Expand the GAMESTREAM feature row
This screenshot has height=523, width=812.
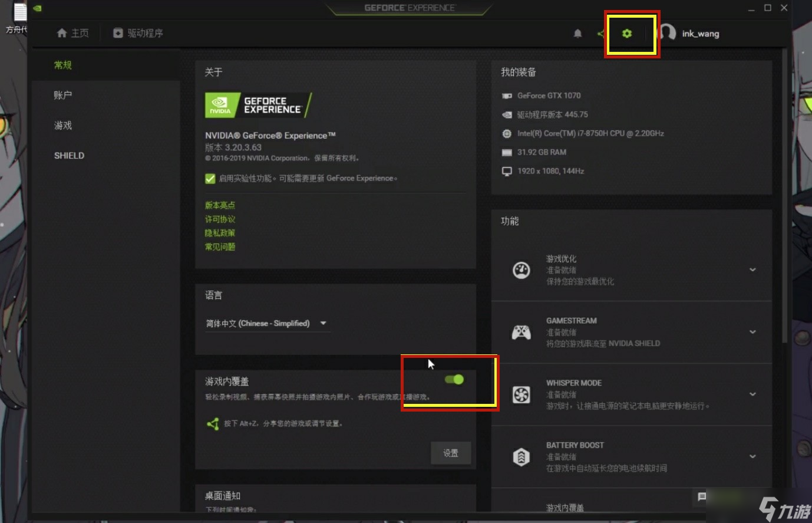tap(752, 332)
